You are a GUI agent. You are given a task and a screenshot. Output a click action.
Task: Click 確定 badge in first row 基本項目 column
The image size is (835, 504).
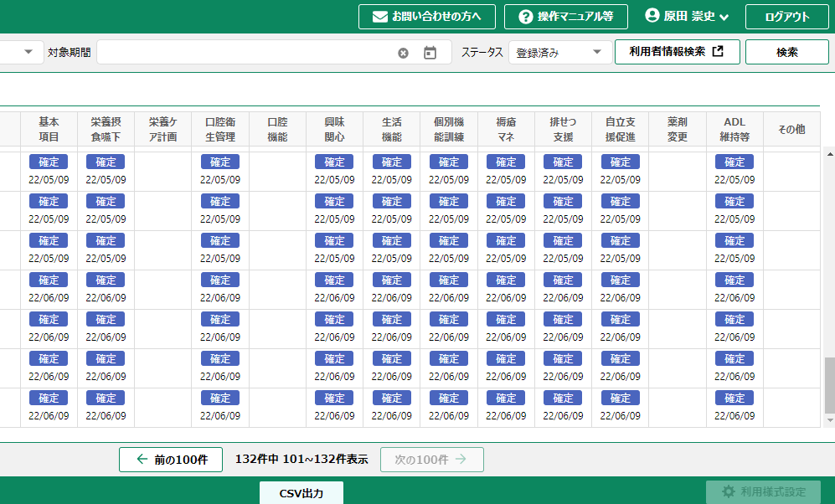point(49,162)
